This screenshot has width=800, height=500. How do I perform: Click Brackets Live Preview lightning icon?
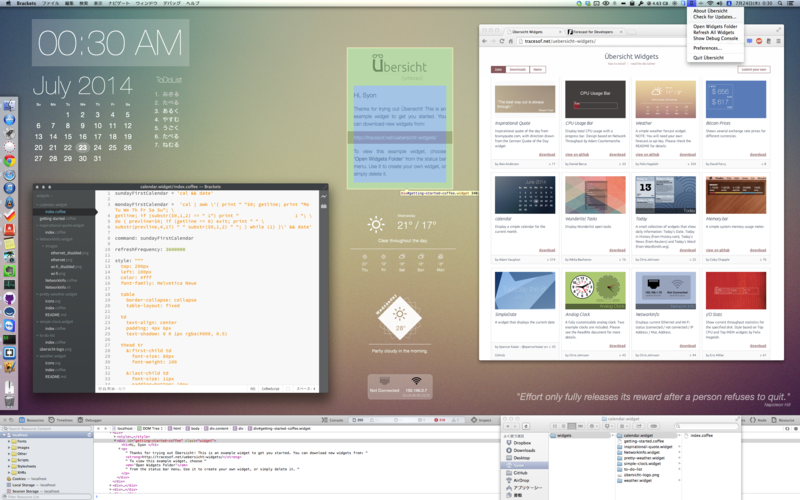pos(323,196)
